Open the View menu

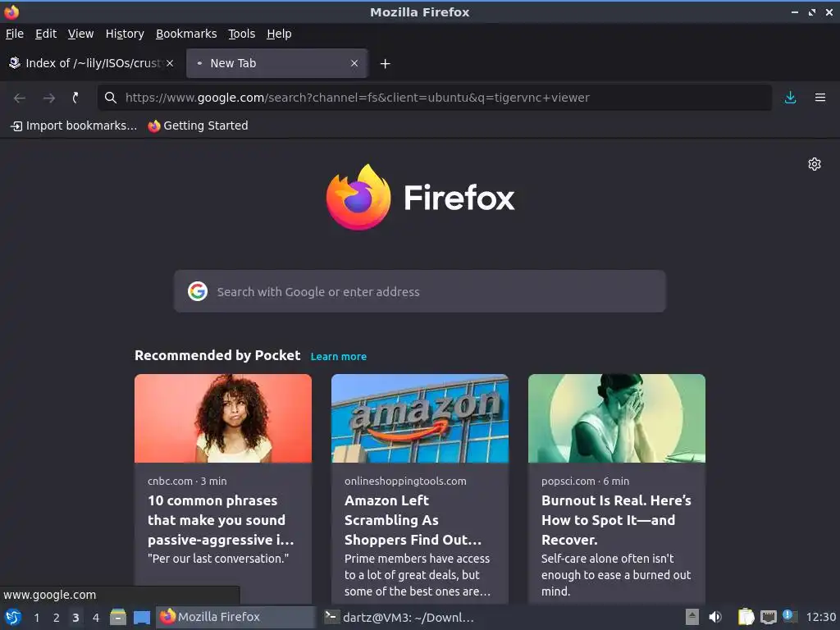tap(80, 34)
